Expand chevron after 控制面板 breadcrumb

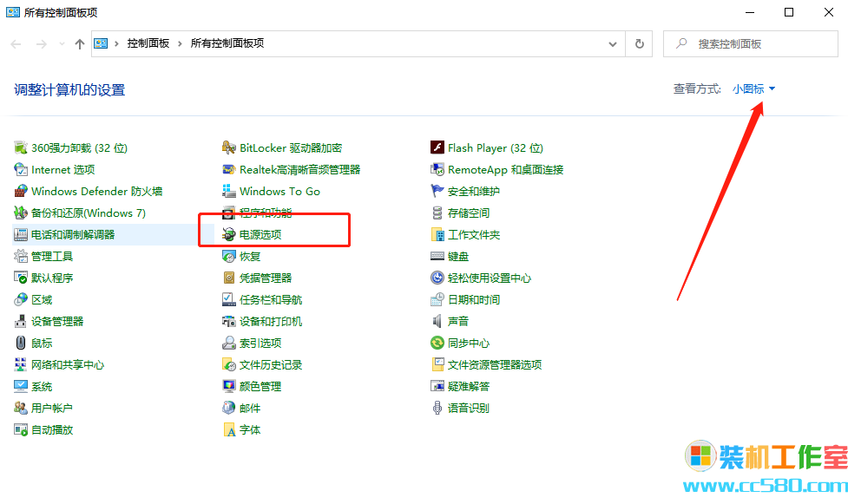click(x=180, y=43)
